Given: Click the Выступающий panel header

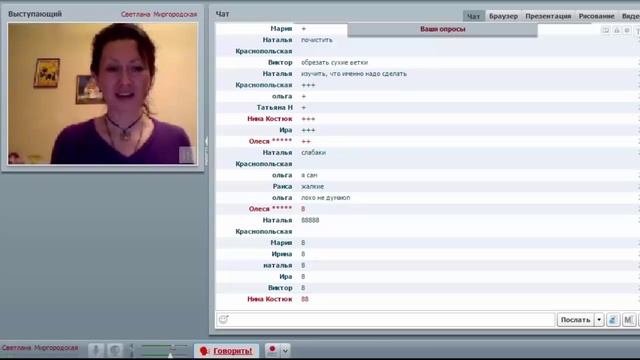Looking at the screenshot, I should 35,14.
